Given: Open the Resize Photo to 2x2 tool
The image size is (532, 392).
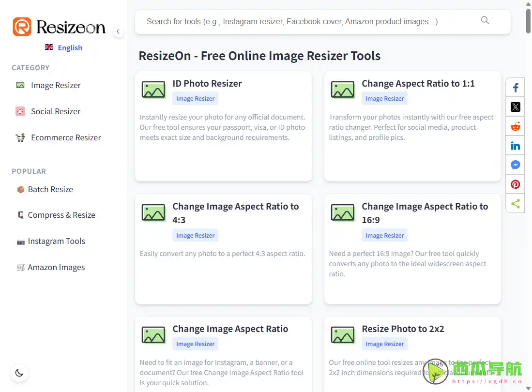Looking at the screenshot, I should point(403,329).
